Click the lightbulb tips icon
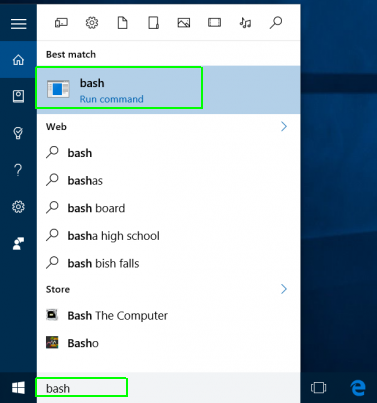This screenshot has height=403, width=377. (18, 133)
